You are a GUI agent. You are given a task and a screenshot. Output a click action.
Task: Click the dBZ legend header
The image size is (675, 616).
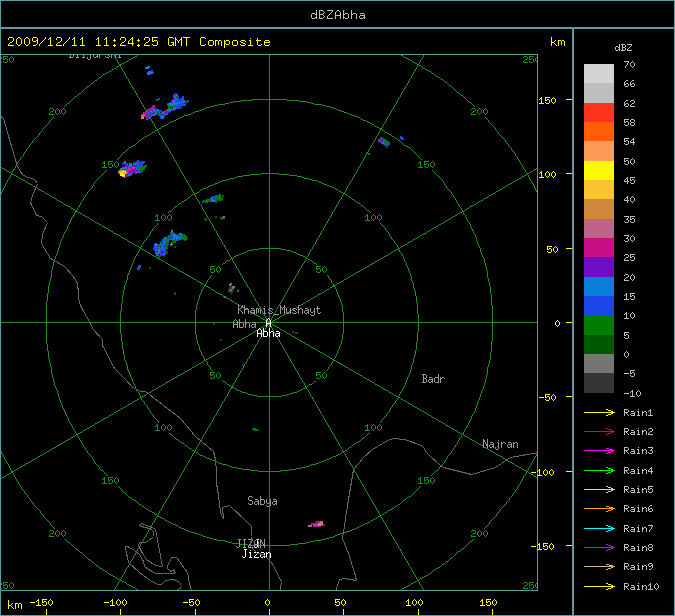pyautogui.click(x=623, y=47)
